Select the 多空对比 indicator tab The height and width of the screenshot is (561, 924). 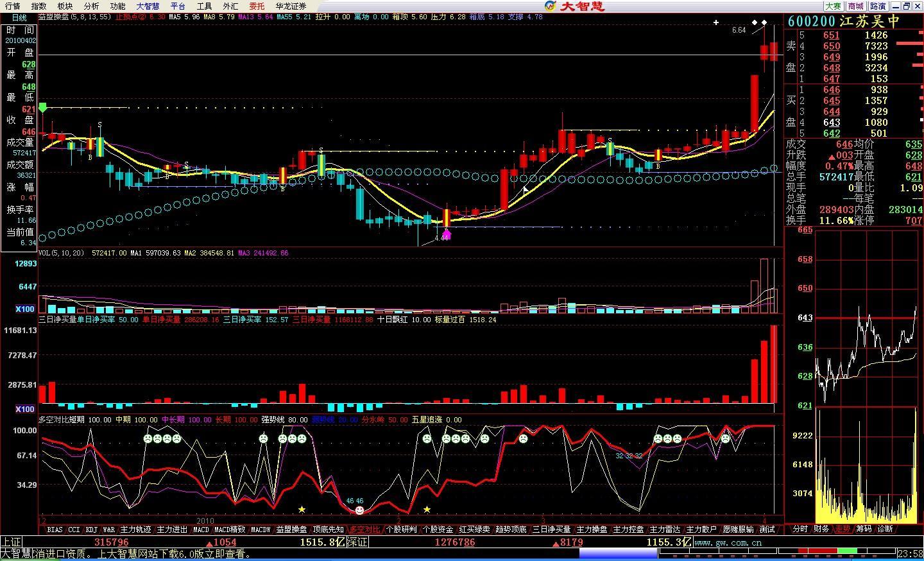coord(365,530)
